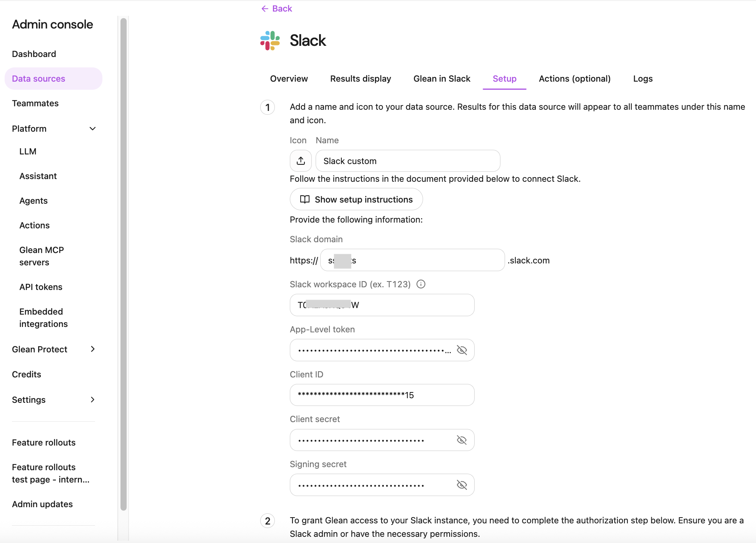Image resolution: width=756 pixels, height=543 pixels.
Task: Click the info icon beside Slack workspace ID
Action: tap(421, 284)
